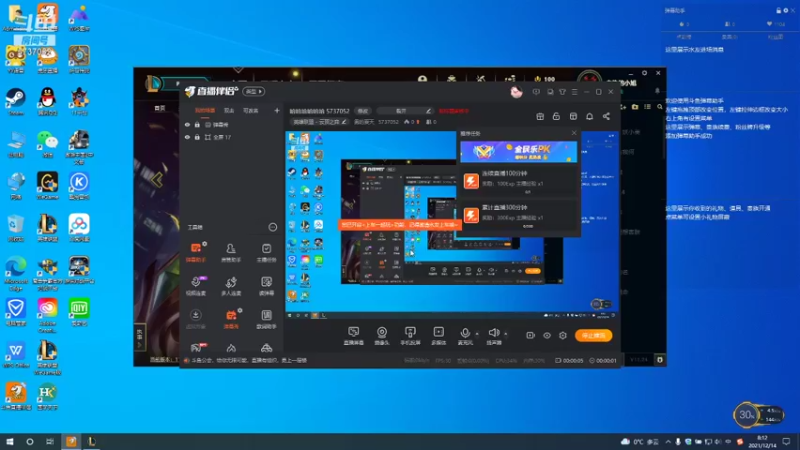This screenshot has height=450, width=800.
Task: Open the 全民乐PK banner
Action: coord(518,152)
